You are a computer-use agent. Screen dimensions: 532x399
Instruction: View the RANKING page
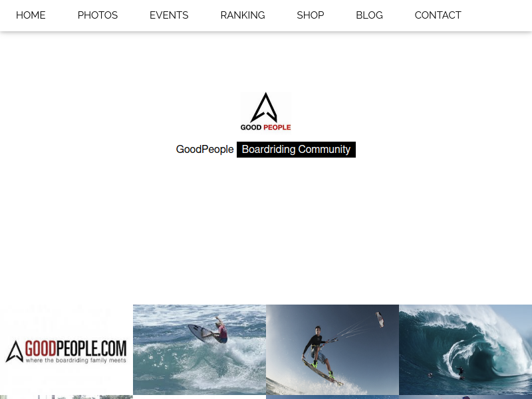(243, 15)
